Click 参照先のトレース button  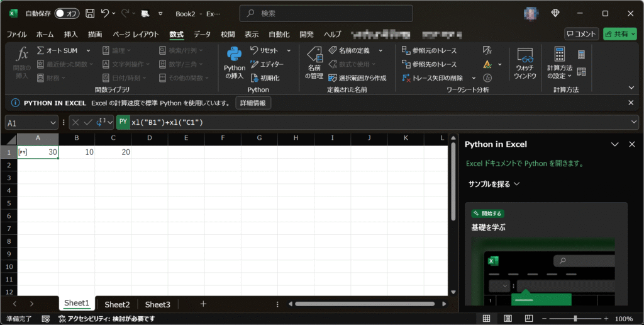coord(429,64)
